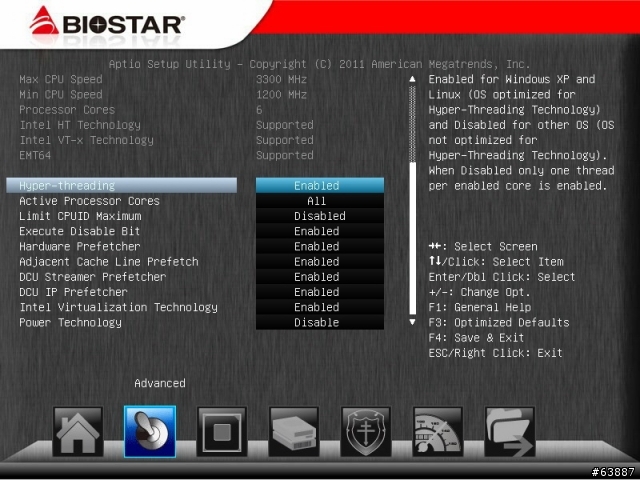The width and height of the screenshot is (640, 480).
Task: Change Intel Virtualization Technology value
Action: point(320,307)
